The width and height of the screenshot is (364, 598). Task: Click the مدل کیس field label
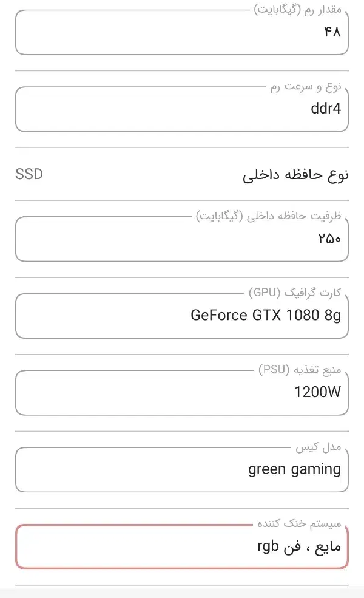pyautogui.click(x=318, y=447)
